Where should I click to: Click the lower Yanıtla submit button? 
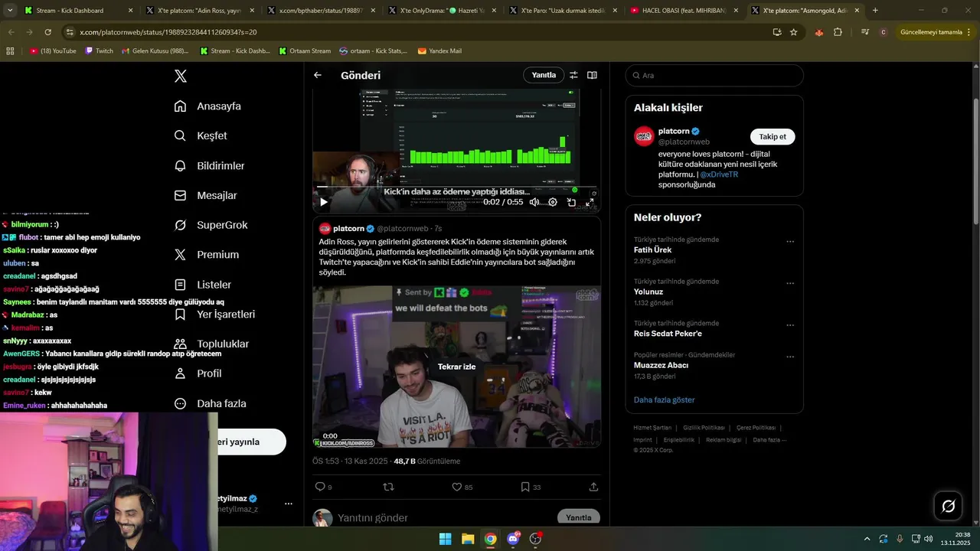578,517
